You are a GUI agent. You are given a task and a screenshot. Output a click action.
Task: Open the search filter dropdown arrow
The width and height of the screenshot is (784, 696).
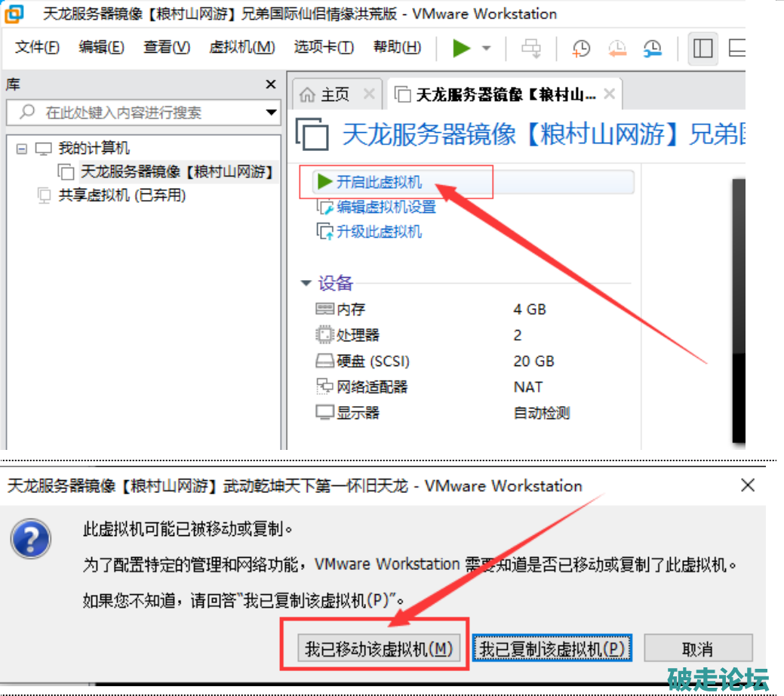272,113
